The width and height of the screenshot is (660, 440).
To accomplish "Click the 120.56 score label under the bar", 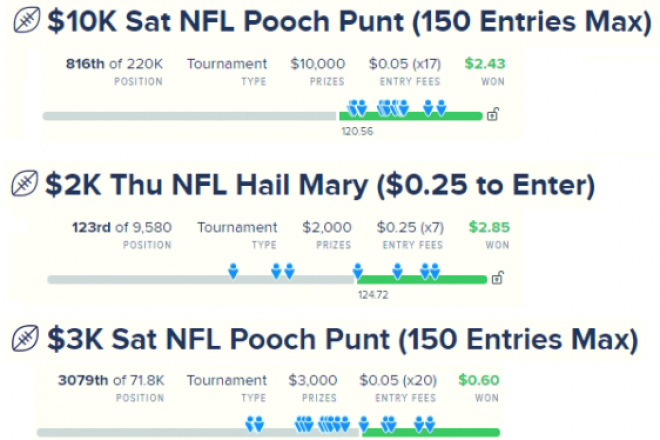I will 357,131.
